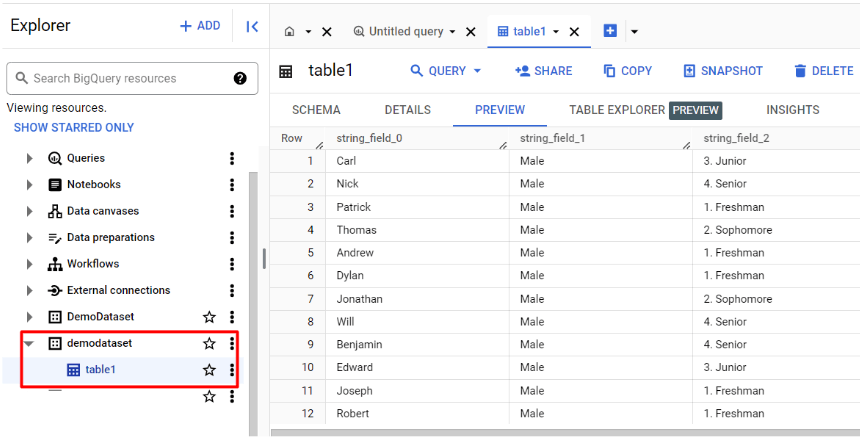Expand the Workflows node
Viewport: 864px width, 442px height.
30,264
